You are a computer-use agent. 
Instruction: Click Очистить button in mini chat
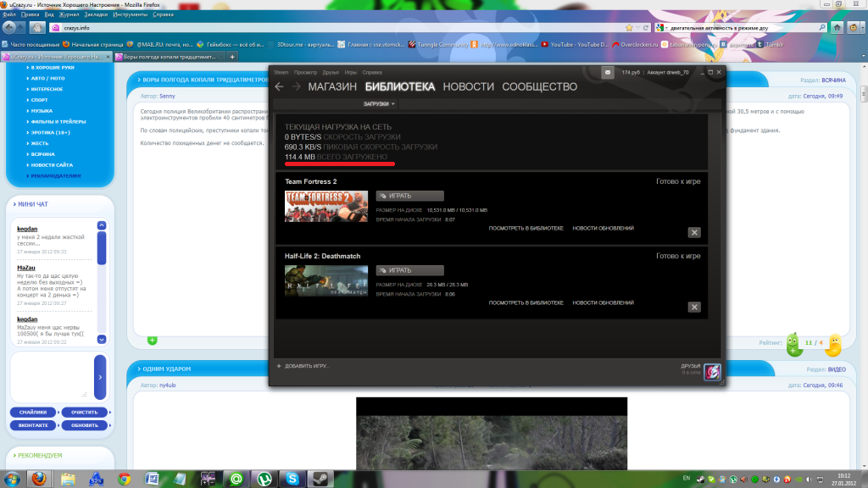pos(85,413)
